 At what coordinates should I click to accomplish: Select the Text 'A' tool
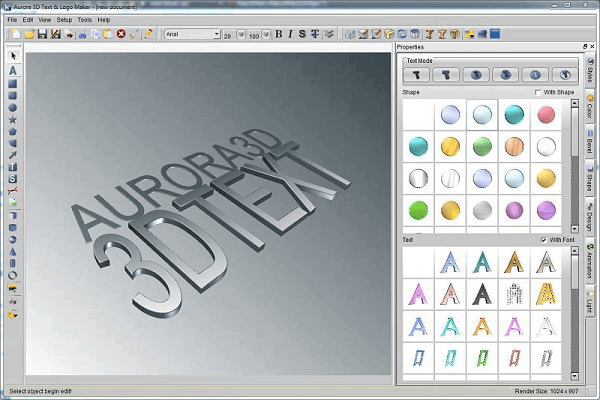[13, 70]
